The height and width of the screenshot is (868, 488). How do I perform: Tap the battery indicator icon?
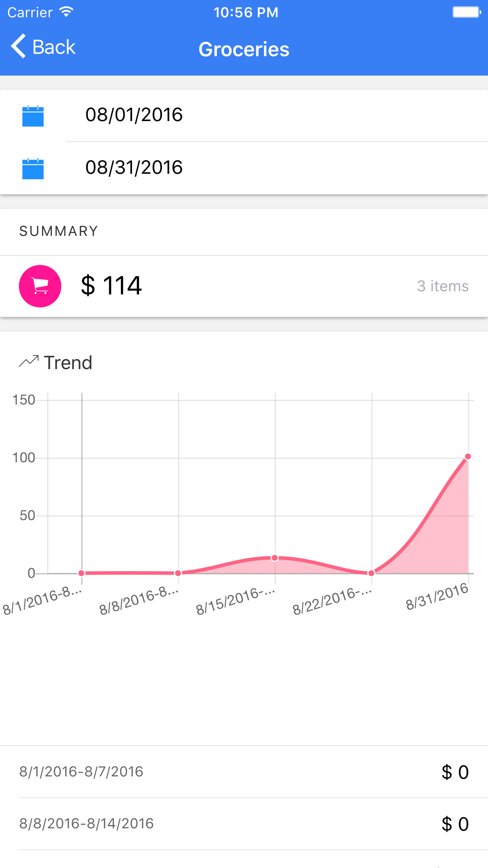click(x=467, y=12)
